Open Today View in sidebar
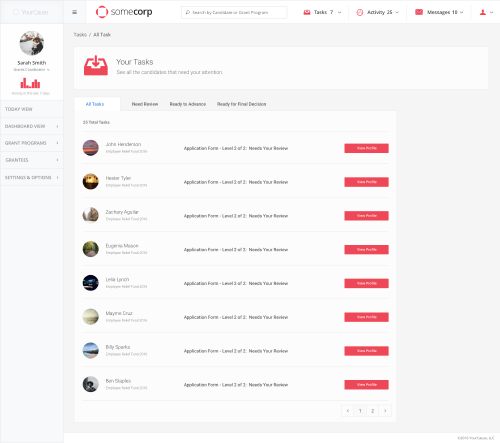This screenshot has height=443, width=500. click(x=32, y=109)
